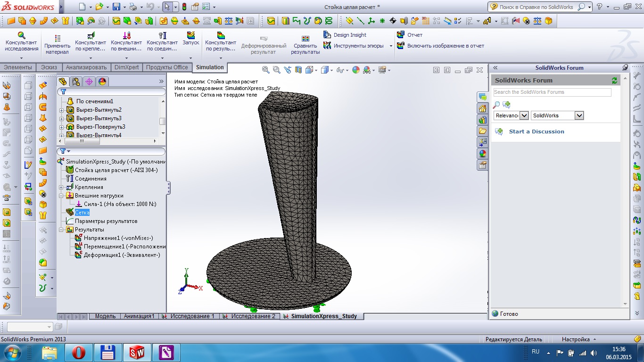Screen dimensions: 644x362
Task: Open the Design Library tab icon in task pane
Action: tap(482, 120)
